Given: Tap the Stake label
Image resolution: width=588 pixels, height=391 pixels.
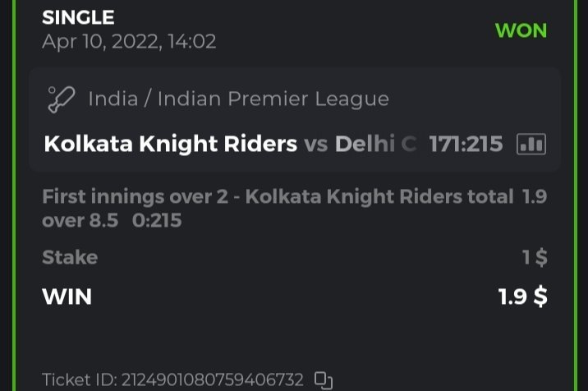Looking at the screenshot, I should pos(70,257).
